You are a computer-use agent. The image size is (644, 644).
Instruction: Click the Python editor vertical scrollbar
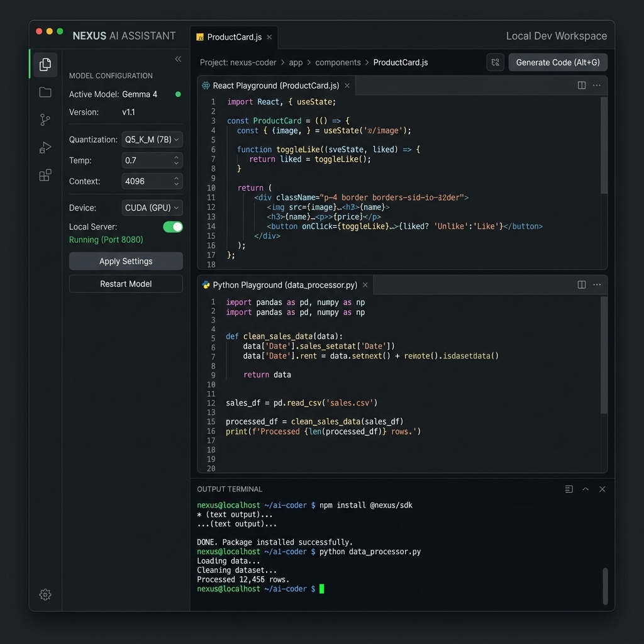click(604, 355)
